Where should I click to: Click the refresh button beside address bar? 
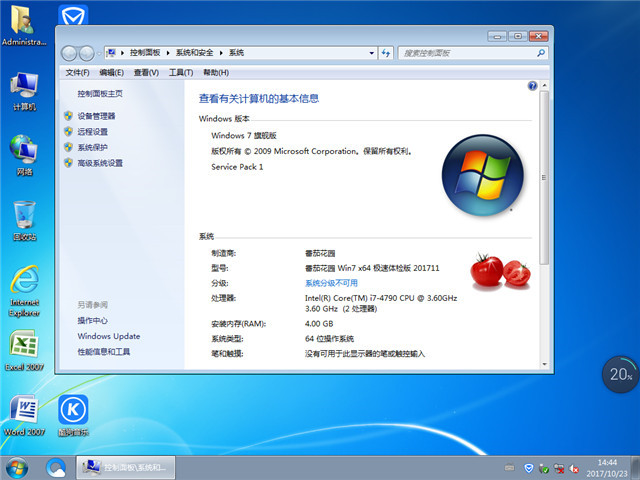coord(386,53)
